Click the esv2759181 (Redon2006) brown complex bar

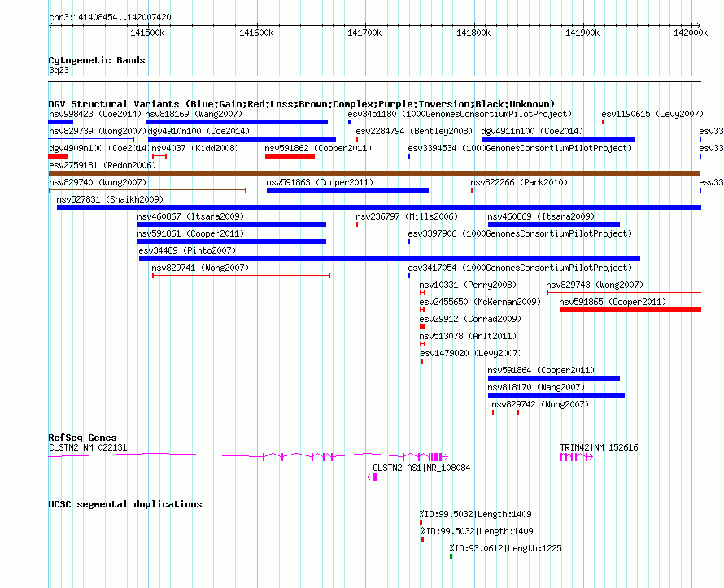(x=374, y=173)
